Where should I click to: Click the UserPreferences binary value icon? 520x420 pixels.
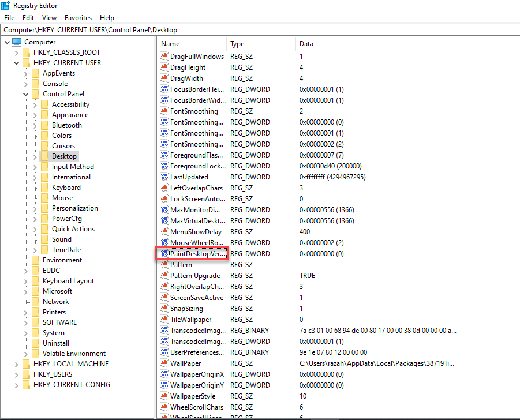pyautogui.click(x=164, y=352)
